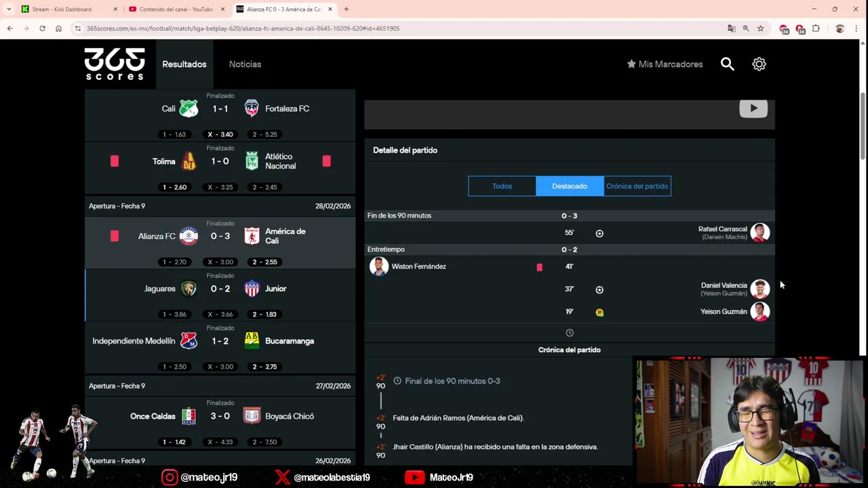
Task: Select the Crónica del partido tab
Action: [x=637, y=186]
